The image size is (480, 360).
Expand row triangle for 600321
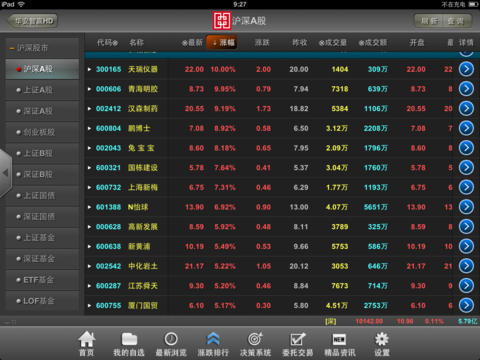tap(89, 168)
